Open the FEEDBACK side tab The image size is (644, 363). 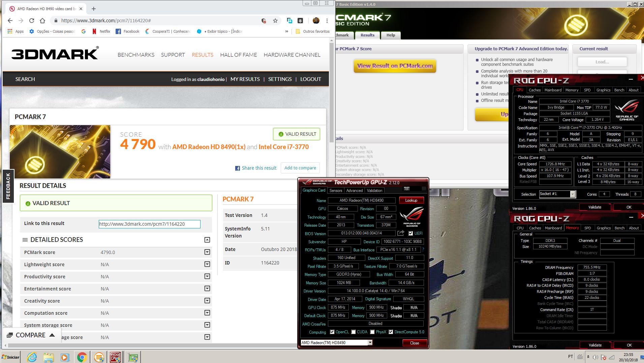(x=8, y=186)
